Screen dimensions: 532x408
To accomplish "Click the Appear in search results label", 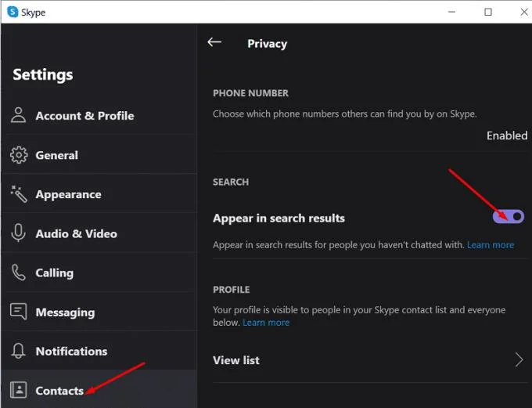I will click(279, 218).
